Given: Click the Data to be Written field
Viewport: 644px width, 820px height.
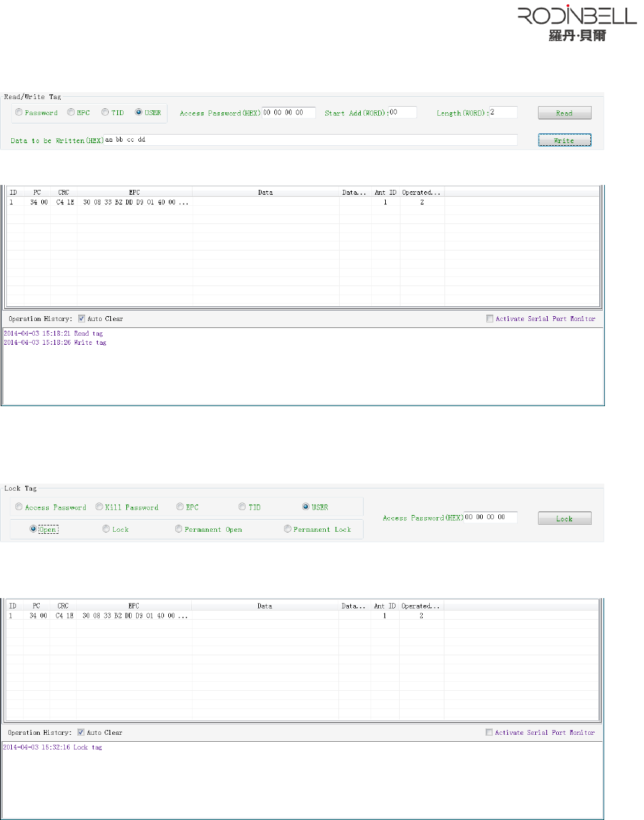Looking at the screenshot, I should click(x=310, y=140).
